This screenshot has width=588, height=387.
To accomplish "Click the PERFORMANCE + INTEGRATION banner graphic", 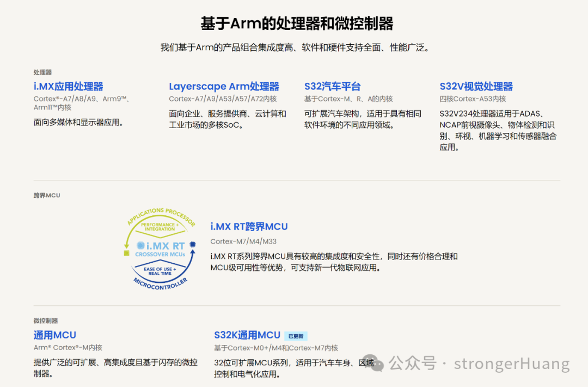I will 160,227.
